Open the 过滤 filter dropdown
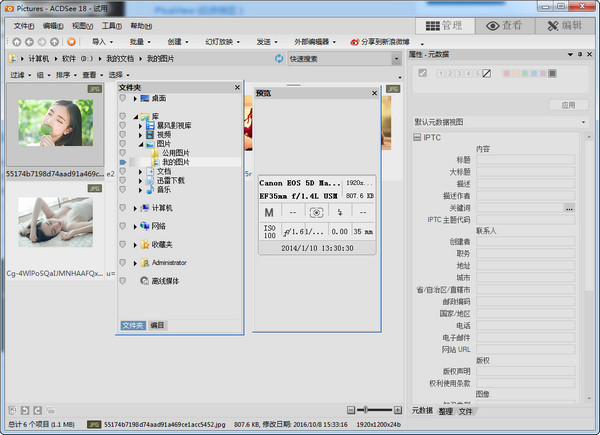The width and height of the screenshot is (600, 435). click(x=20, y=75)
